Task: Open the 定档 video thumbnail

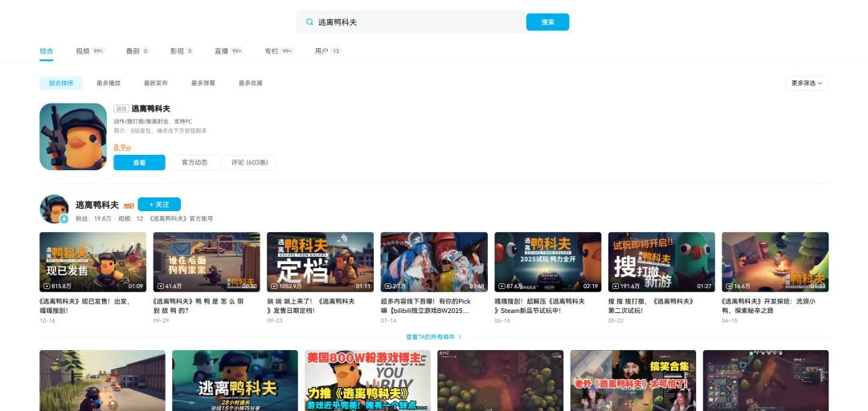Action: 320,262
